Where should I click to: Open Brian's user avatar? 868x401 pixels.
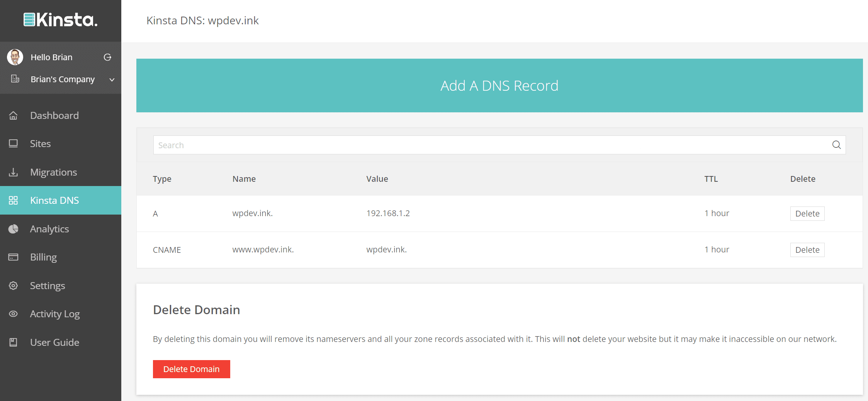coord(15,57)
